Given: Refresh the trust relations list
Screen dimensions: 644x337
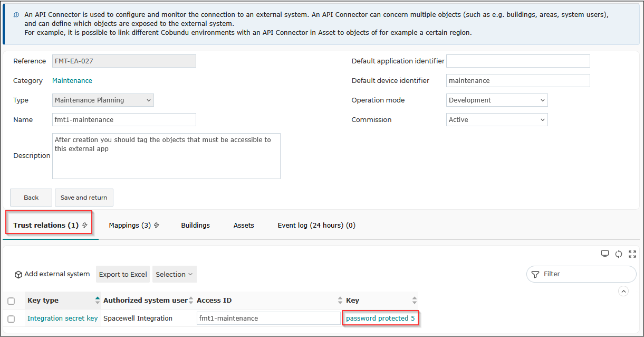Looking at the screenshot, I should 619,254.
